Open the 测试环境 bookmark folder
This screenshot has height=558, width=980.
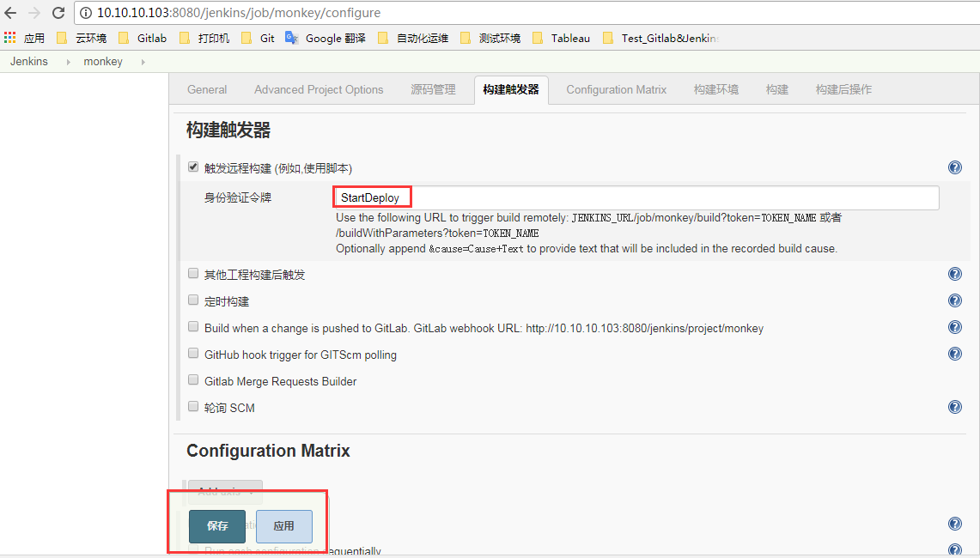pyautogui.click(x=490, y=38)
